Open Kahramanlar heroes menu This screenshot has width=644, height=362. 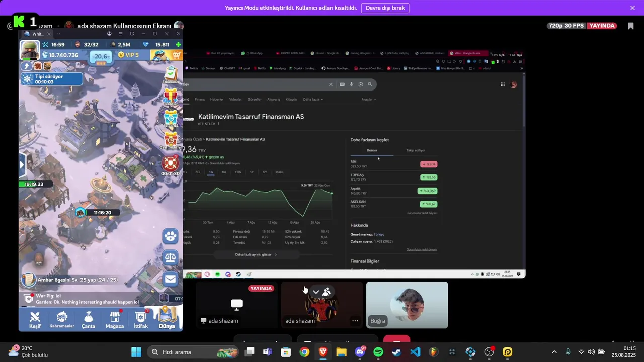point(62,320)
